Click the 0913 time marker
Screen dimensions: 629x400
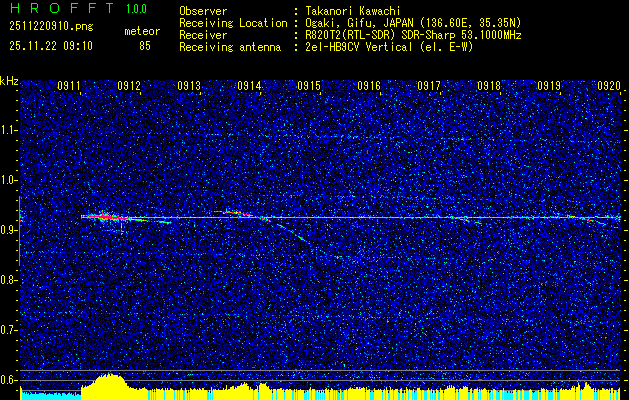coord(189,85)
